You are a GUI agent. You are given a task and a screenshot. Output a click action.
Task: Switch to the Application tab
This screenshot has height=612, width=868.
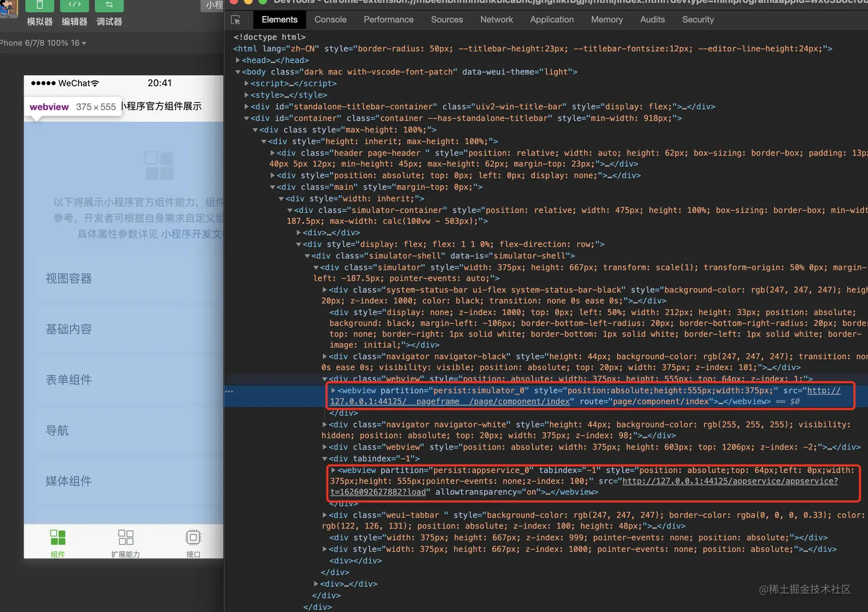pyautogui.click(x=552, y=20)
